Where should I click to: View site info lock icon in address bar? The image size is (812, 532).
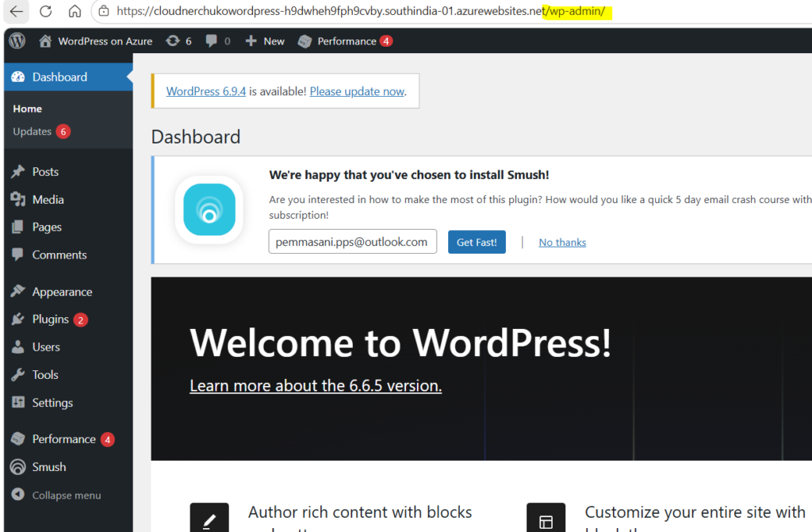click(104, 11)
